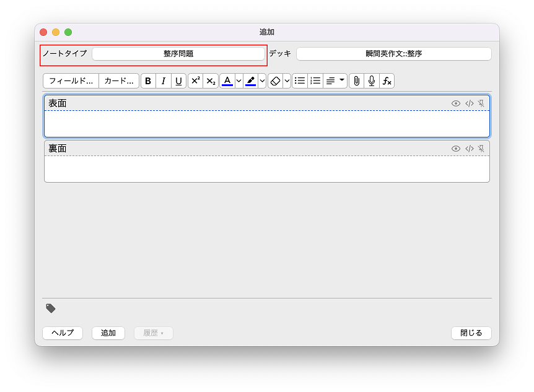Toggle visibility eye icon for 表面 field
The width and height of the screenshot is (534, 392).
456,103
